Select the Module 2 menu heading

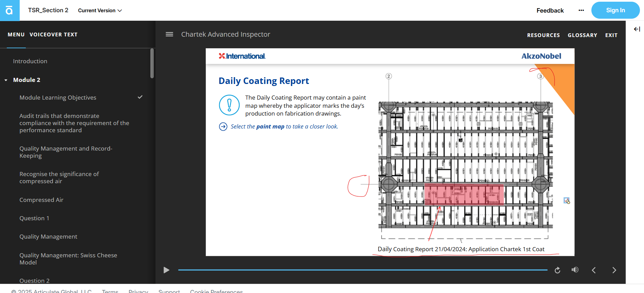point(27,80)
